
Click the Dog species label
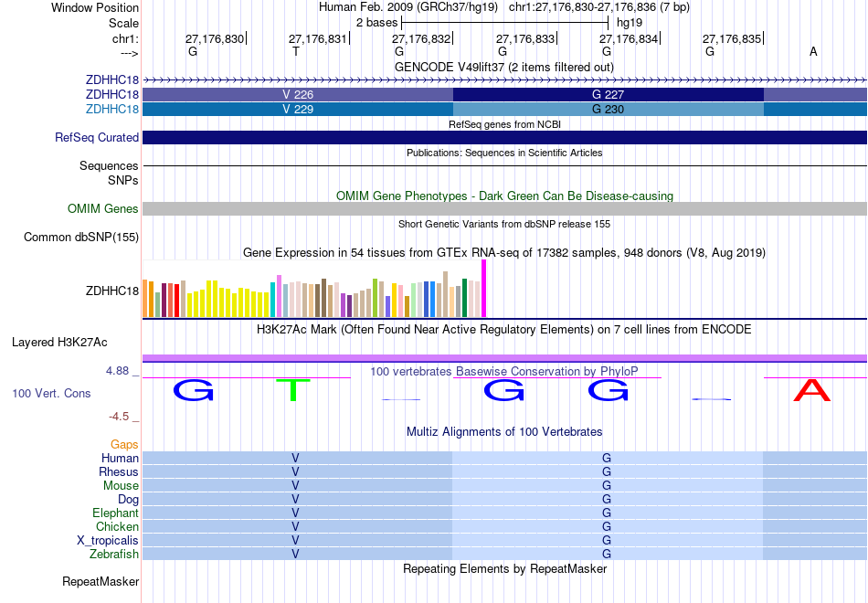coord(128,500)
